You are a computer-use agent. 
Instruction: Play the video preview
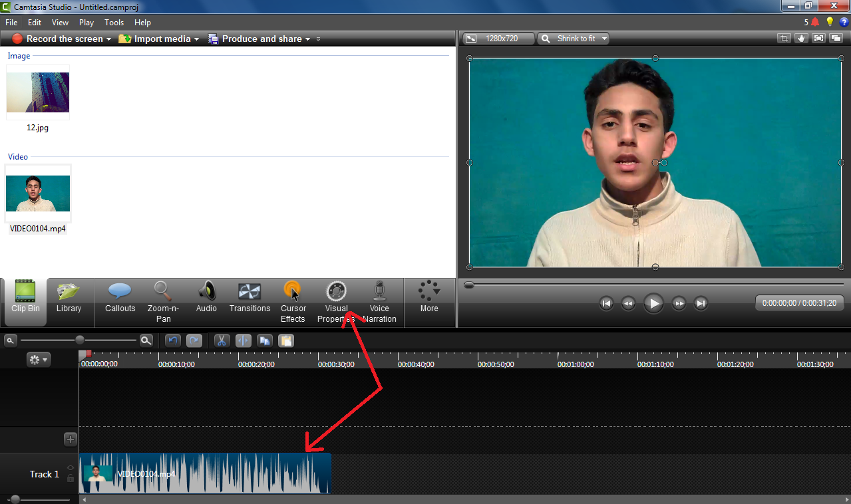click(x=653, y=303)
